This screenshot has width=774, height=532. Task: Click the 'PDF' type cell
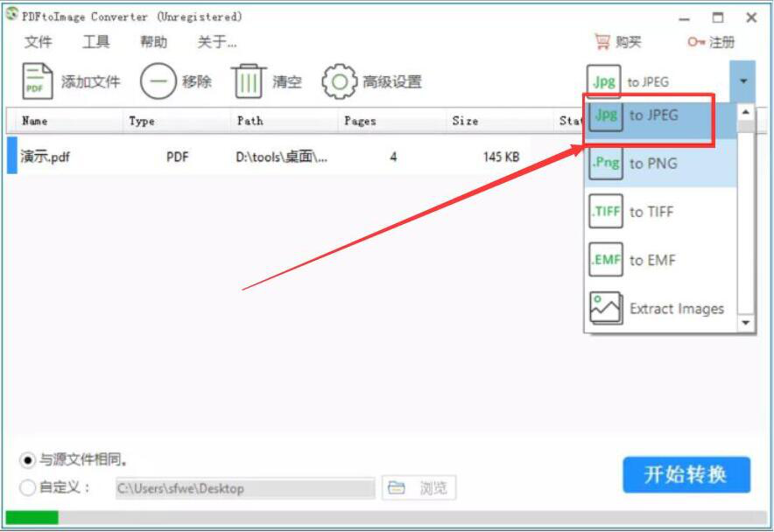click(177, 157)
